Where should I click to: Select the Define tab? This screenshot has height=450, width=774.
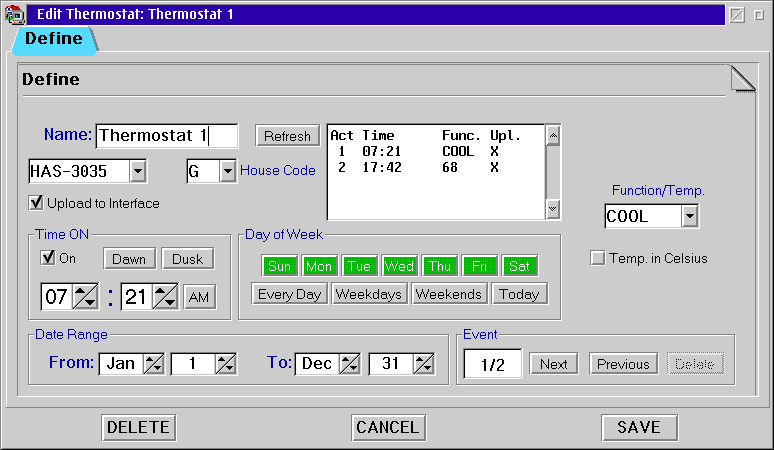tap(54, 39)
